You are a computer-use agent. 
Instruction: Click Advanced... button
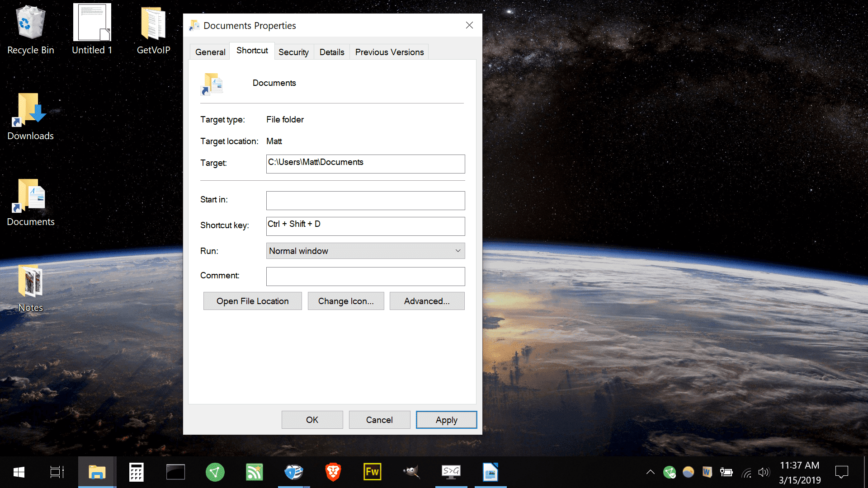pos(427,301)
